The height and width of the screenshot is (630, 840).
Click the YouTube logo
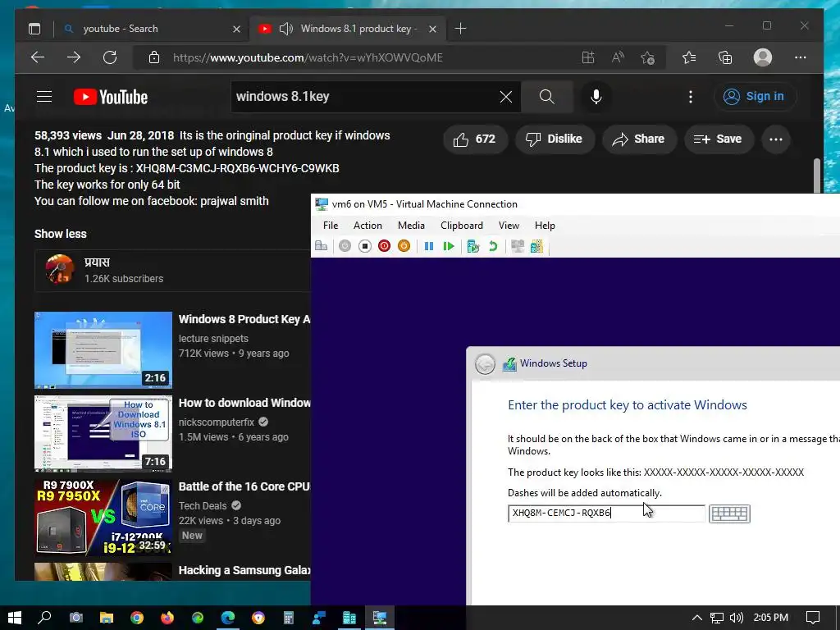point(111,97)
